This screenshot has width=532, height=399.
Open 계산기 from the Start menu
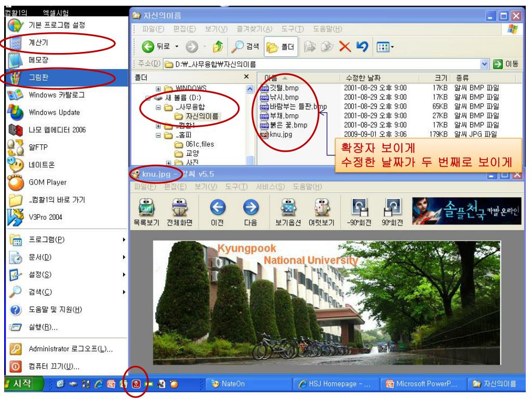(x=66, y=43)
